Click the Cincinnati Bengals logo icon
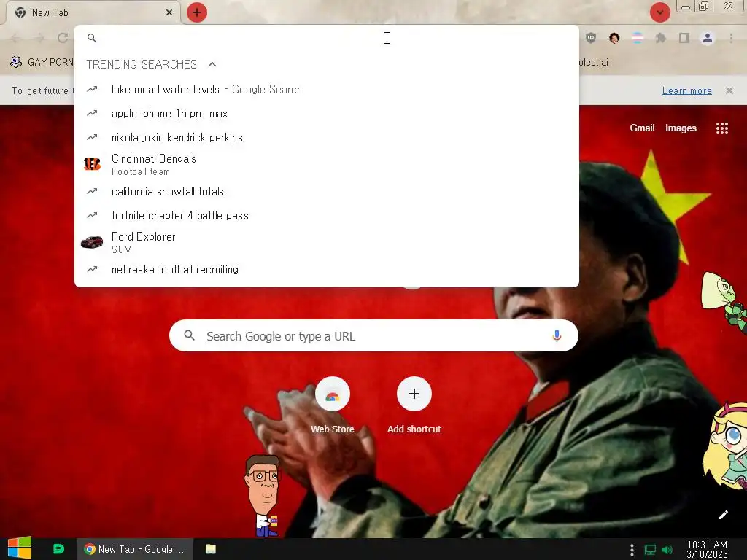 pyautogui.click(x=92, y=164)
